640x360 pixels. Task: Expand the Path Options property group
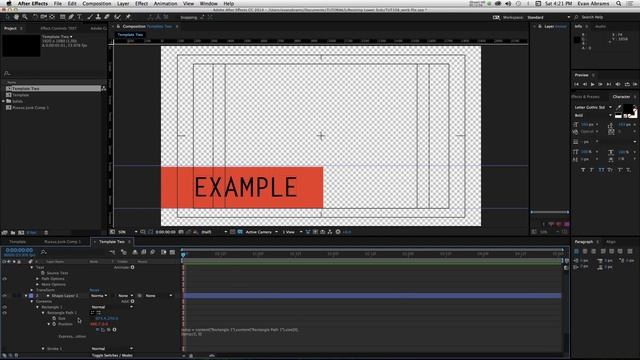point(37,279)
